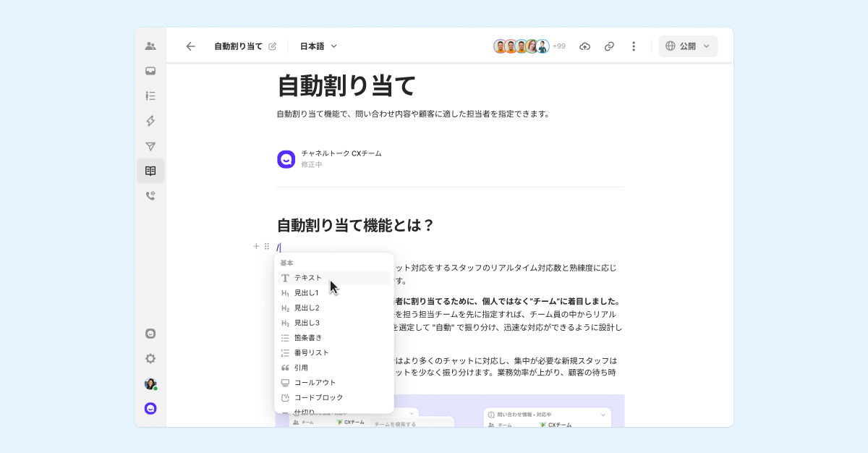Click the 自動割り当て title in the header bar
Screen dimensions: 868x453
coord(238,46)
